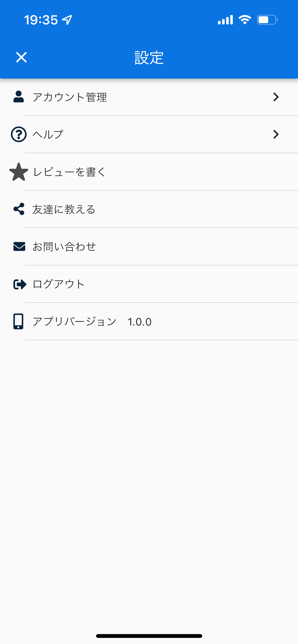Tap the Wi-Fi status icon
Screen dimensions: 298x644
[x=245, y=20]
